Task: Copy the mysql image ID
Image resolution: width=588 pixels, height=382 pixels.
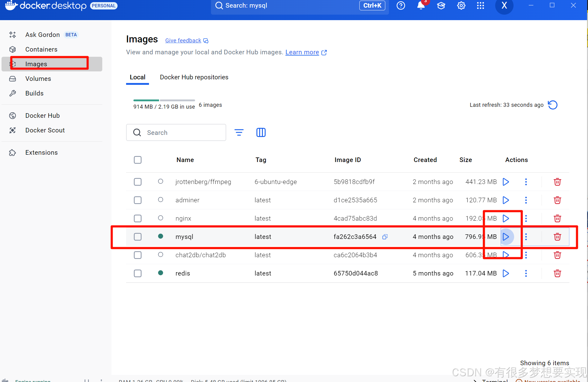Action: pos(385,237)
